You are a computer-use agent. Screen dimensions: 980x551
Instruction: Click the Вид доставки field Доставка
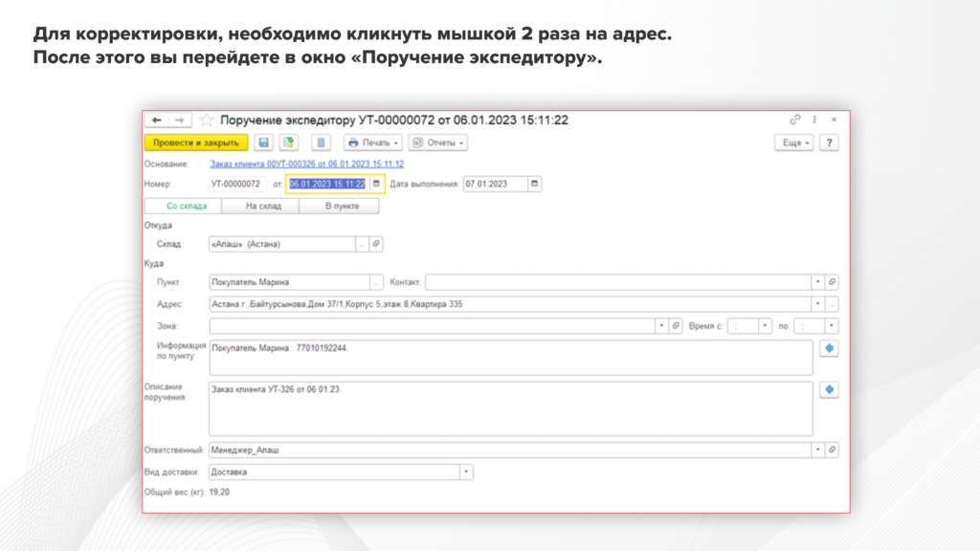tap(334, 473)
